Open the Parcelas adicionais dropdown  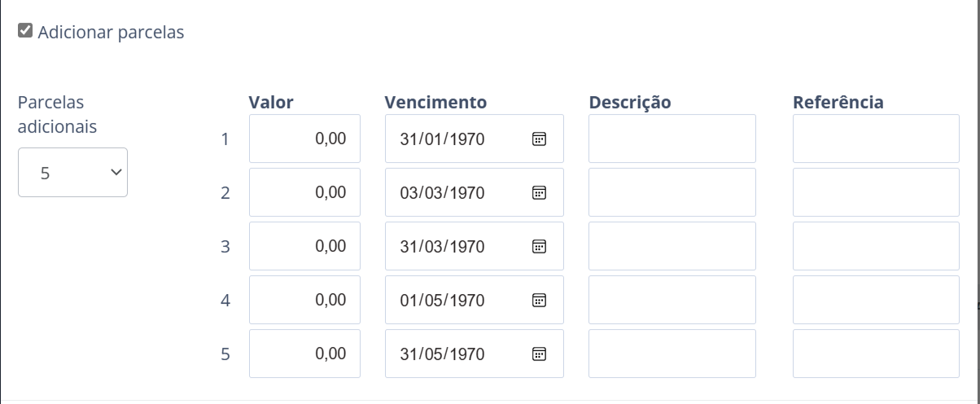72,173
